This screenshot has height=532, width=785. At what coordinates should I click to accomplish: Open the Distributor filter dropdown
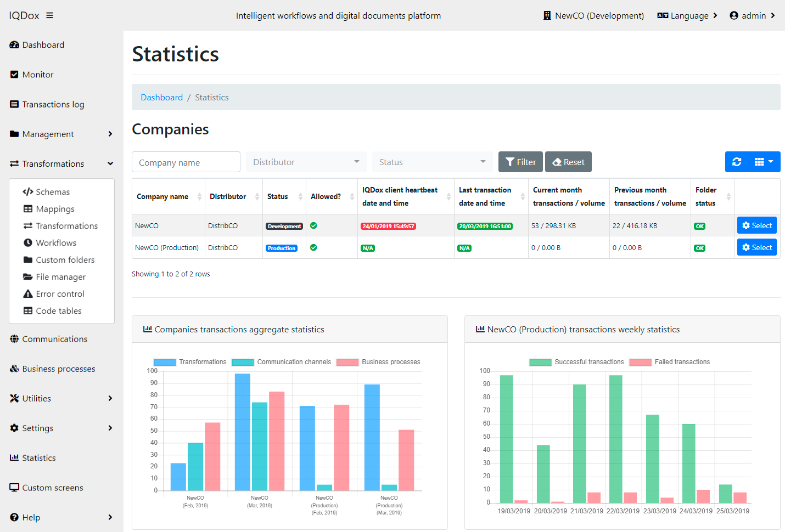306,162
